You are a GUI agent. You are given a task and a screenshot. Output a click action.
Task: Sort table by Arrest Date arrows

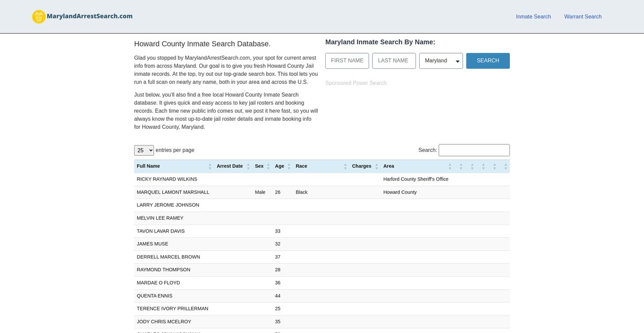(248, 166)
